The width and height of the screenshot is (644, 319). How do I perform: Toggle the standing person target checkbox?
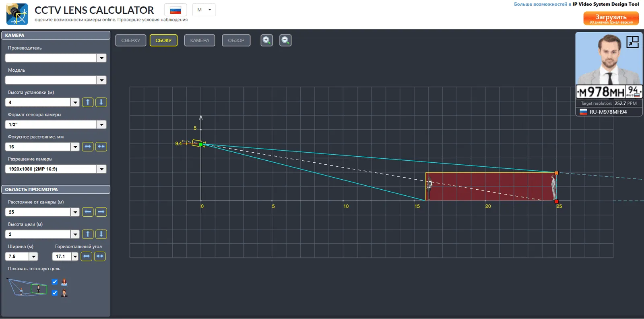coord(55,282)
